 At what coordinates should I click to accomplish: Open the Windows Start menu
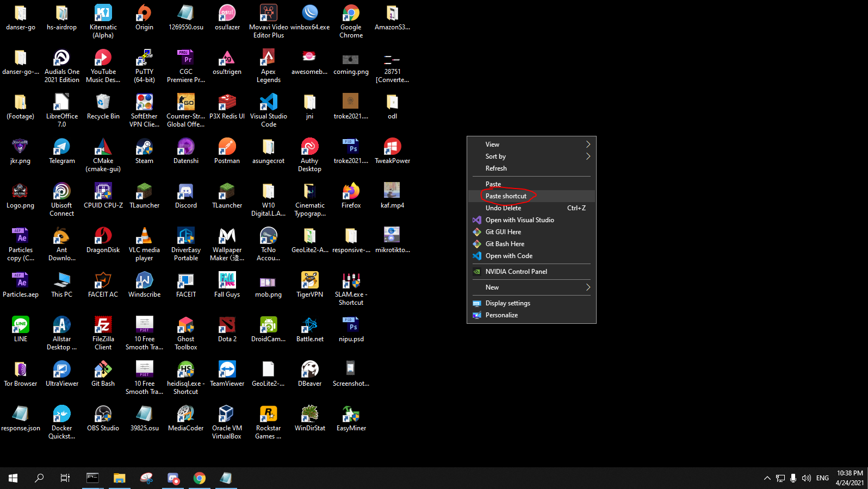13,478
